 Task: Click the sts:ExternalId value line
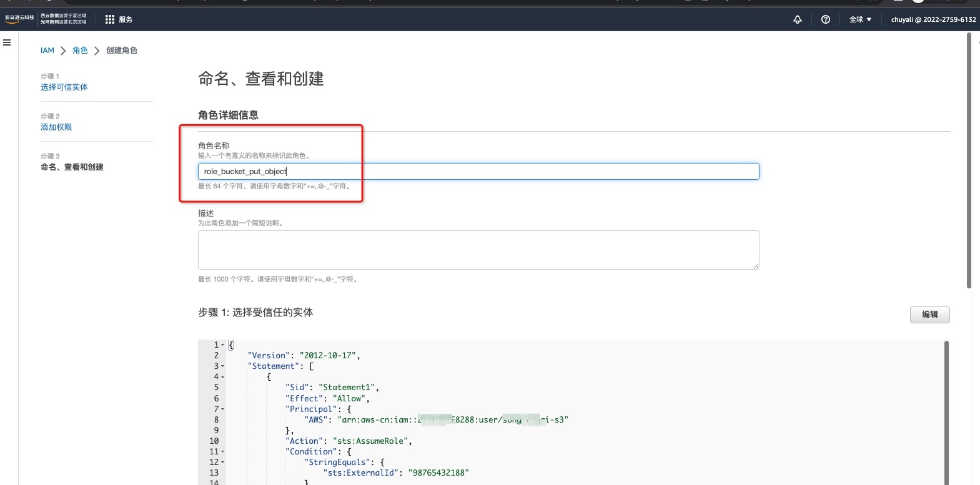(396, 473)
